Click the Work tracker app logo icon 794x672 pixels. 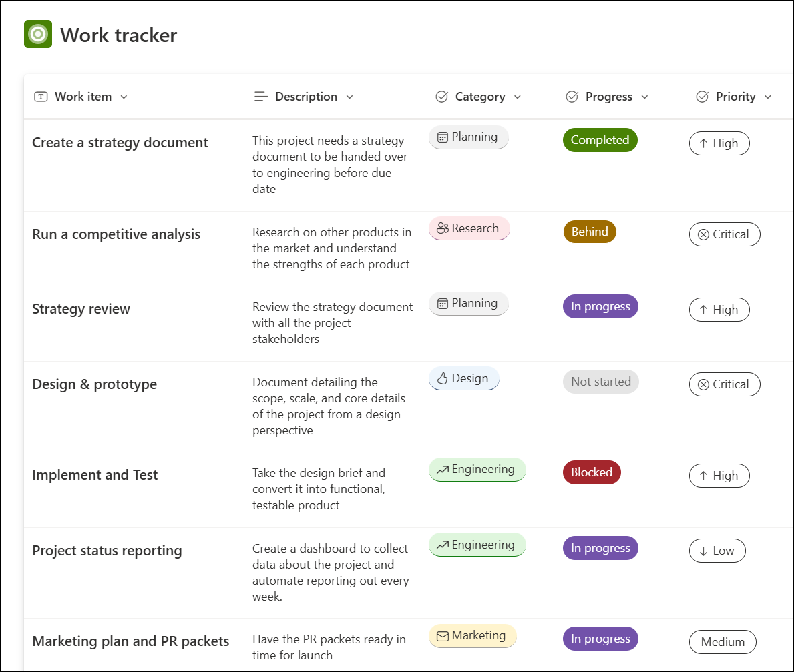[37, 33]
